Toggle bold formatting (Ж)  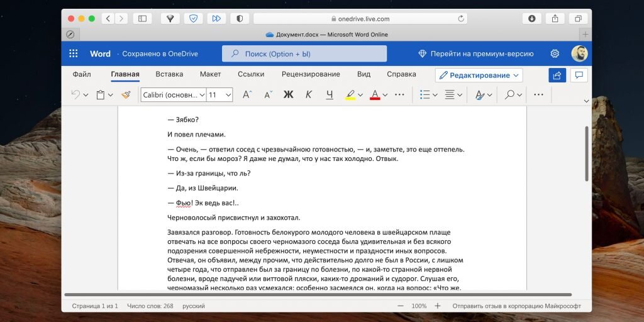coord(288,95)
